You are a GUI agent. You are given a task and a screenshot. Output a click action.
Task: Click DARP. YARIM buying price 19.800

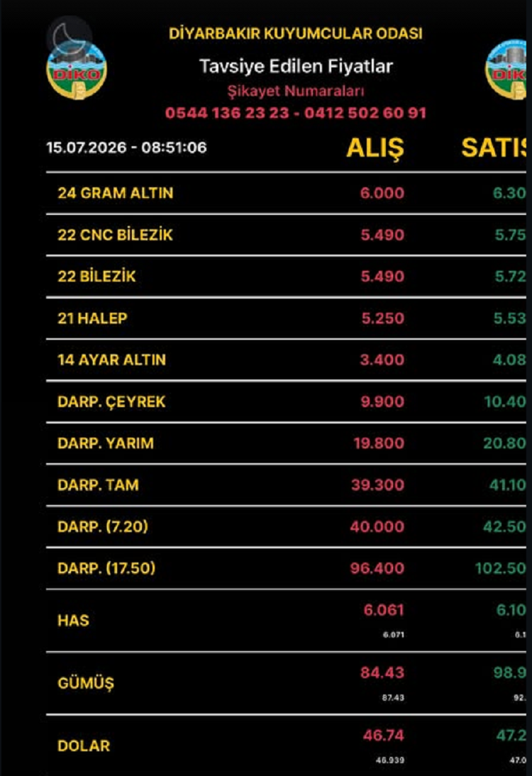pos(379,443)
